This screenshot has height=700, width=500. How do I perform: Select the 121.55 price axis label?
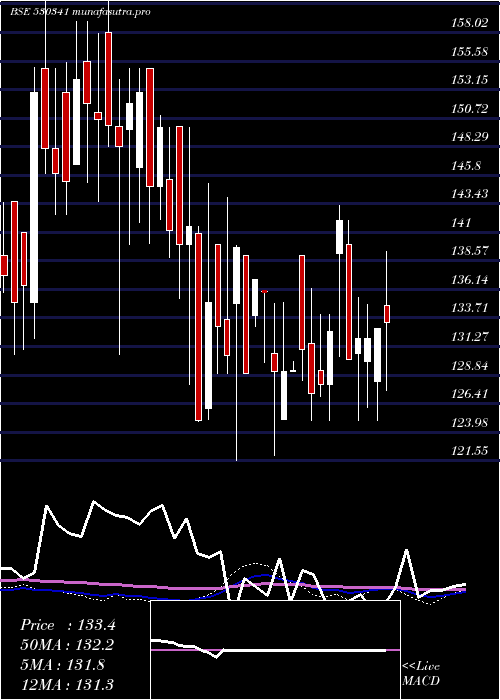pos(470,451)
